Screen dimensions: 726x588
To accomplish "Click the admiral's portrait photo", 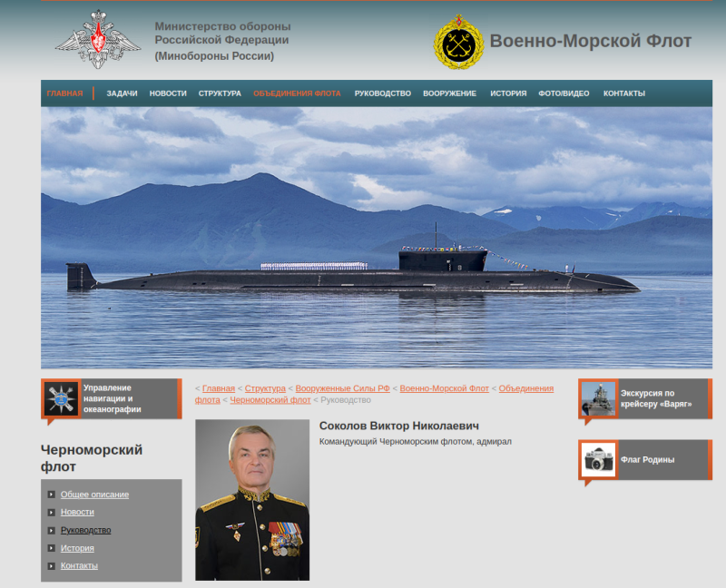I will click(x=252, y=499).
